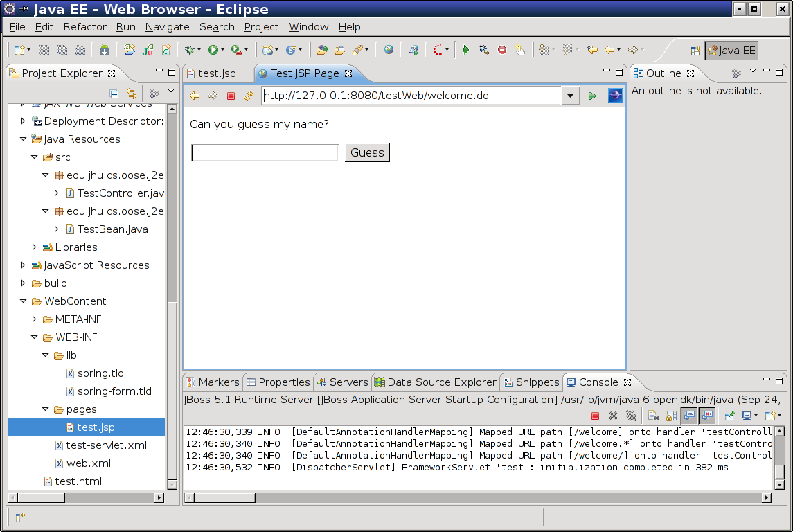The height and width of the screenshot is (532, 793).
Task: Open the URL history dropdown arrow
Action: (571, 96)
